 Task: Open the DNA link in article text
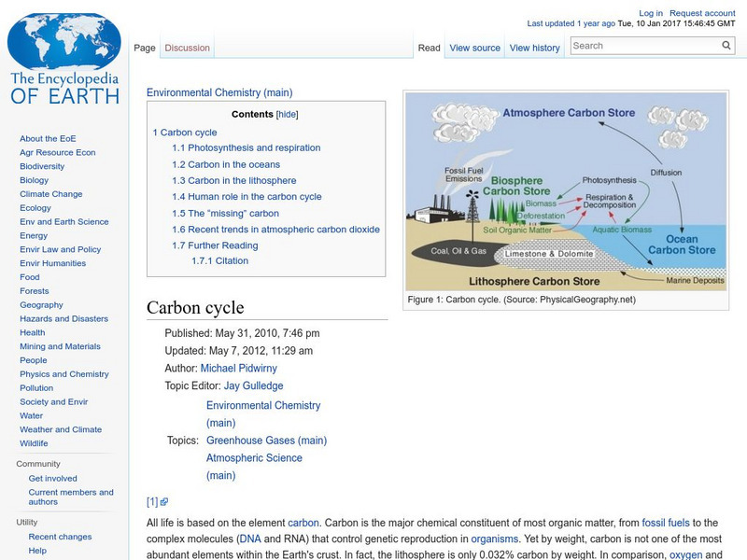coord(250,539)
